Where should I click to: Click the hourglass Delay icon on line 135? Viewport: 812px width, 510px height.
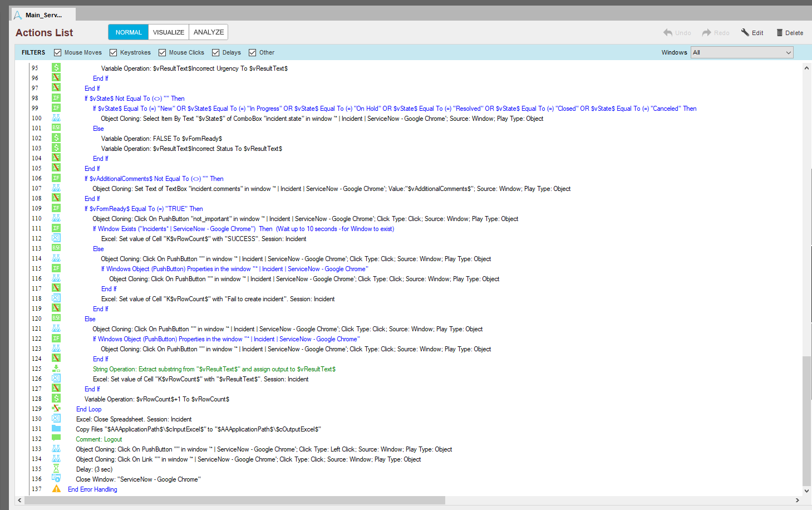click(56, 469)
